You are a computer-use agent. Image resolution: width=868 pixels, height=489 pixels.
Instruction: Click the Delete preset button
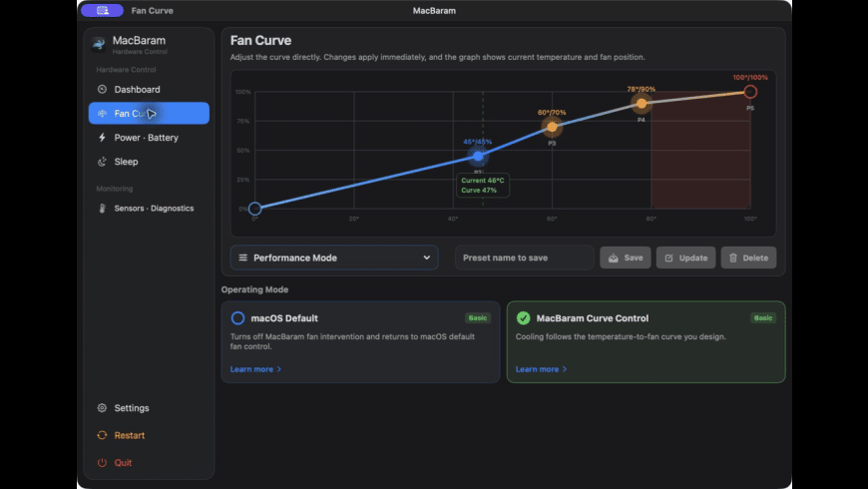coord(748,258)
